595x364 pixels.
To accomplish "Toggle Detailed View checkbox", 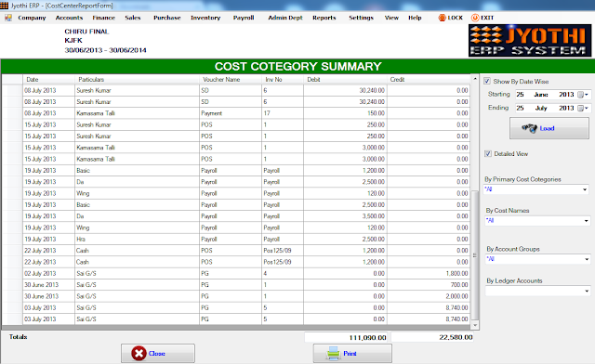I will click(488, 153).
